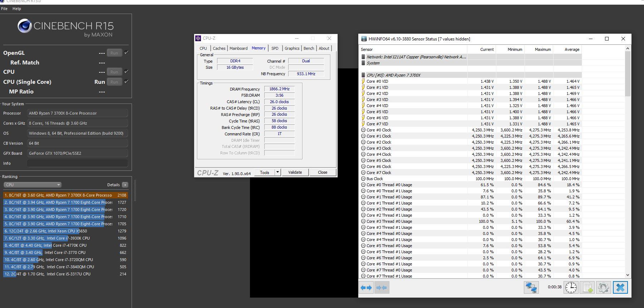This screenshot has height=308, width=644.
Task: Select the Core i7-3930K CPU ranking row
Action: click(x=65, y=238)
